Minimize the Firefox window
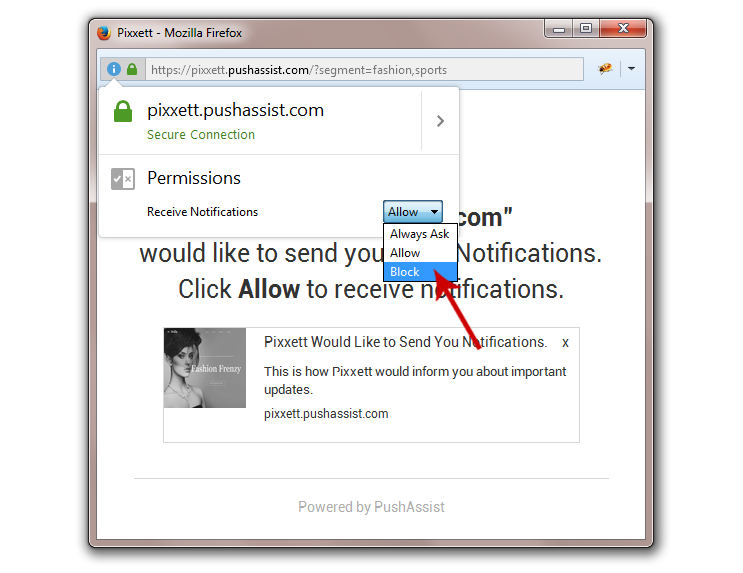 (x=559, y=28)
